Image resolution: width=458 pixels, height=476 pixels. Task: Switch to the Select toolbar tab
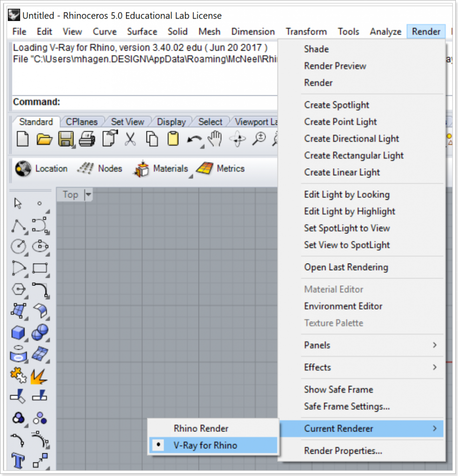pyautogui.click(x=210, y=122)
